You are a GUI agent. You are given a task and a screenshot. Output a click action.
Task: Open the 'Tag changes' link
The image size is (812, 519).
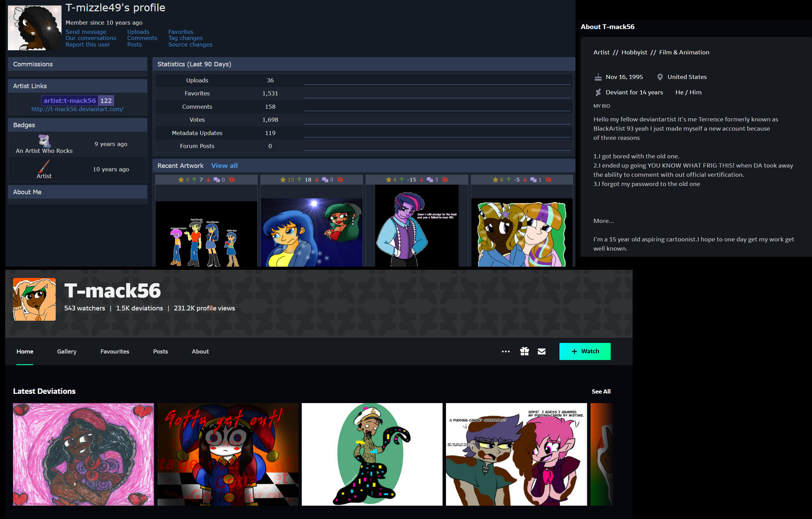[186, 38]
